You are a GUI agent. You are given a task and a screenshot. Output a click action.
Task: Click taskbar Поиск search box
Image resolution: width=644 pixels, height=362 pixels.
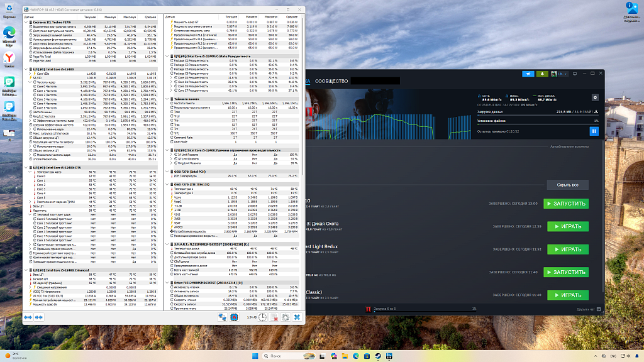289,356
